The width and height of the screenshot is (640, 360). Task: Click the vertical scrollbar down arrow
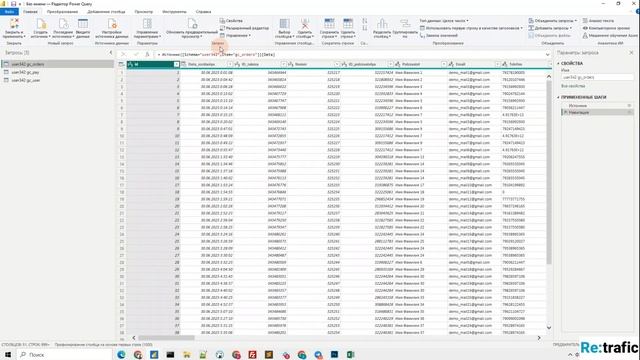tap(549, 327)
